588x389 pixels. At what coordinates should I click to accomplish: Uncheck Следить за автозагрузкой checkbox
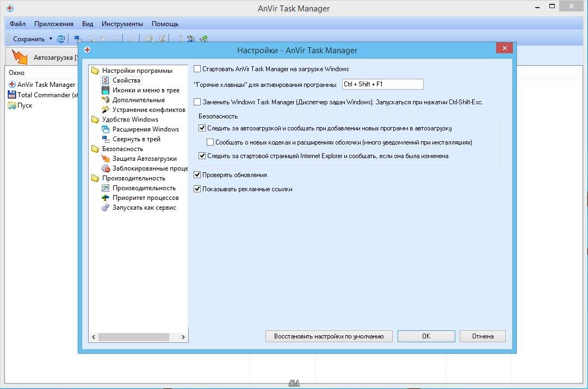(202, 128)
